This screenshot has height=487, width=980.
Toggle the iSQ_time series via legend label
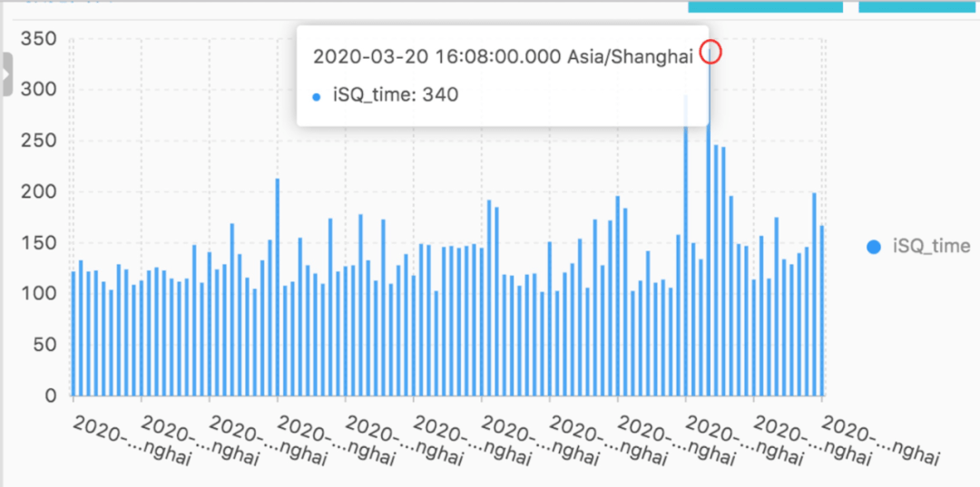(x=931, y=246)
